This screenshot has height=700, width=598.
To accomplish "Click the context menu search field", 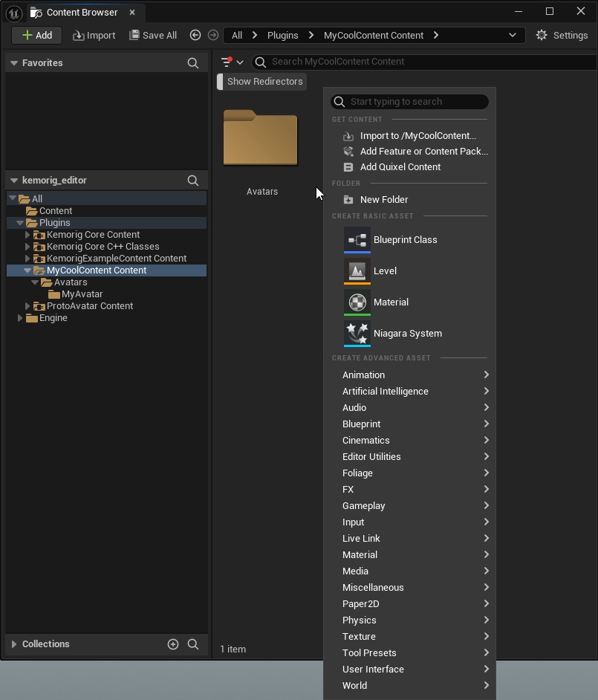I will pyautogui.click(x=416, y=102).
